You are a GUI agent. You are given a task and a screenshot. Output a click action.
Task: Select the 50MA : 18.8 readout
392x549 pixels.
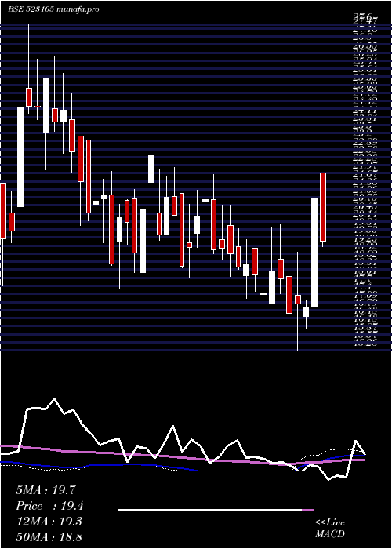pyautogui.click(x=49, y=537)
